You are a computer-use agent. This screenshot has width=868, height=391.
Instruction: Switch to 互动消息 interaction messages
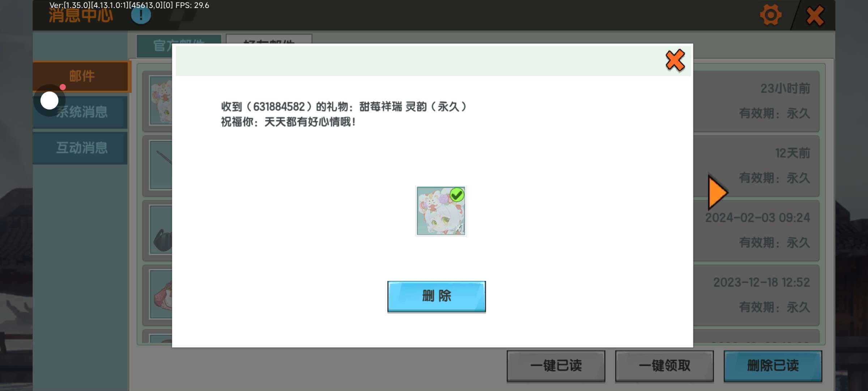(x=82, y=148)
